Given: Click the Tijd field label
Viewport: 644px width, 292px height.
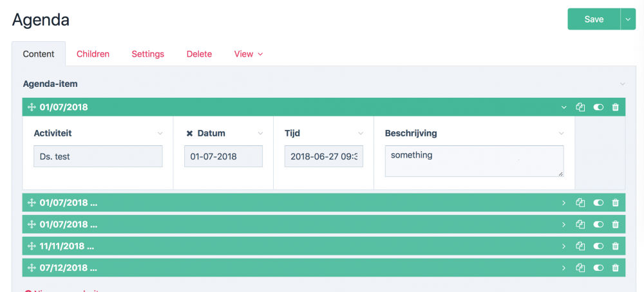Looking at the screenshot, I should (292, 133).
